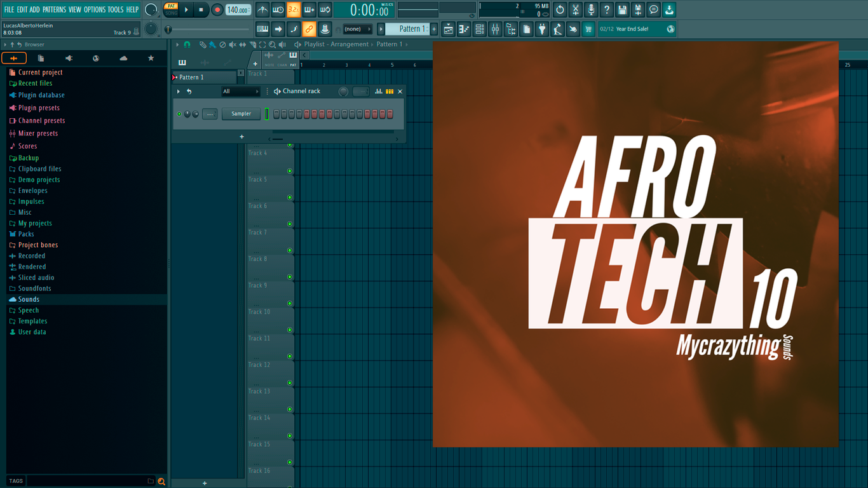This screenshot has height=488, width=868.
Task: Open the graph editor in channel rack
Action: tap(379, 91)
